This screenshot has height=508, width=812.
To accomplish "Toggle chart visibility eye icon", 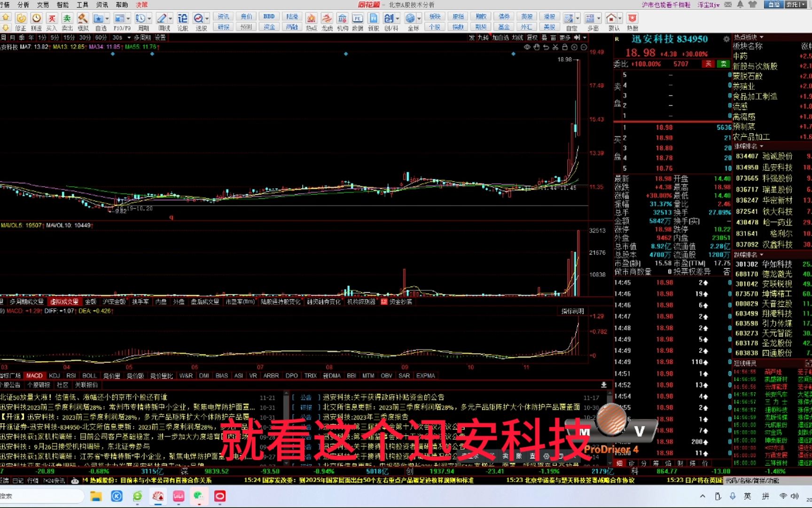I will coord(527,47).
